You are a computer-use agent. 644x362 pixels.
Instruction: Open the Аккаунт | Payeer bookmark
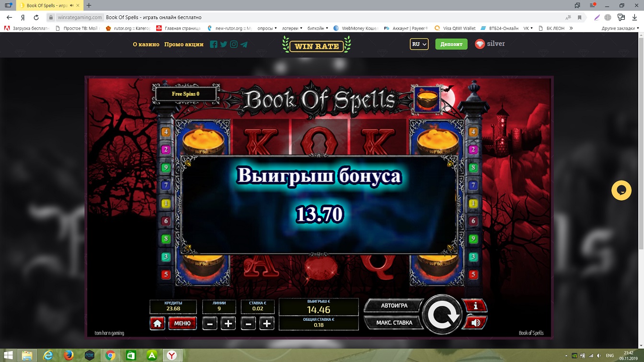pyautogui.click(x=406, y=28)
